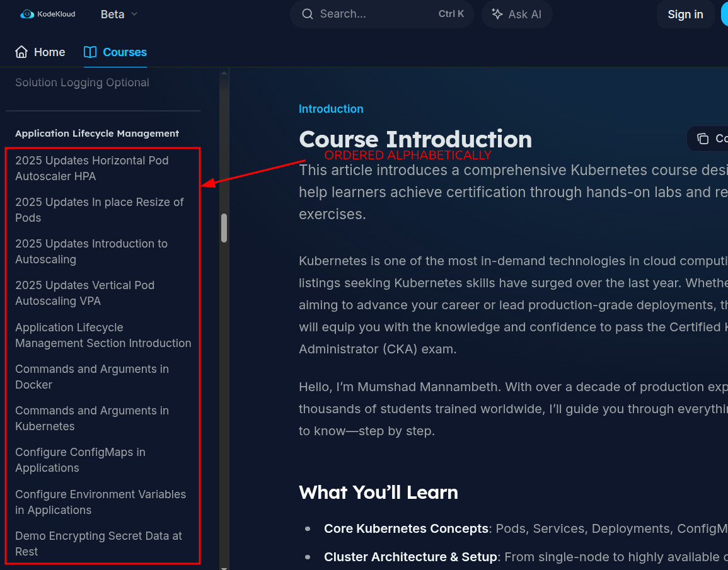Click the Home house icon

click(x=21, y=52)
